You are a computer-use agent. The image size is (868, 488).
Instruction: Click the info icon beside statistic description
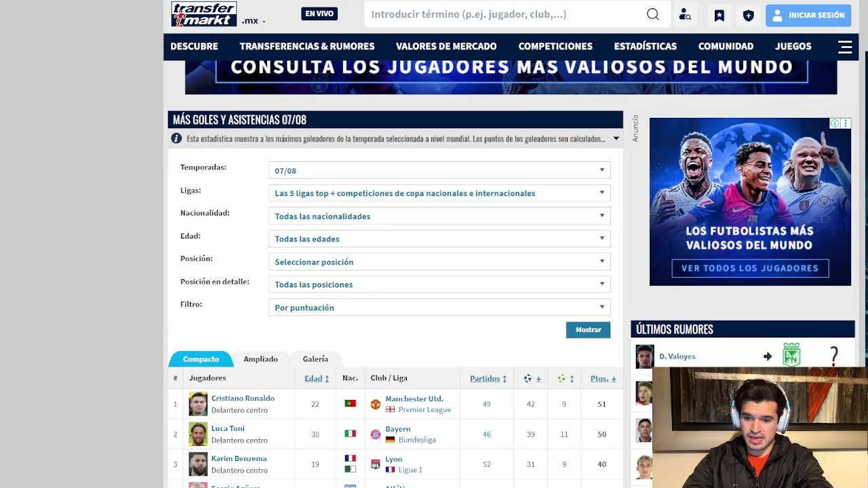point(176,138)
